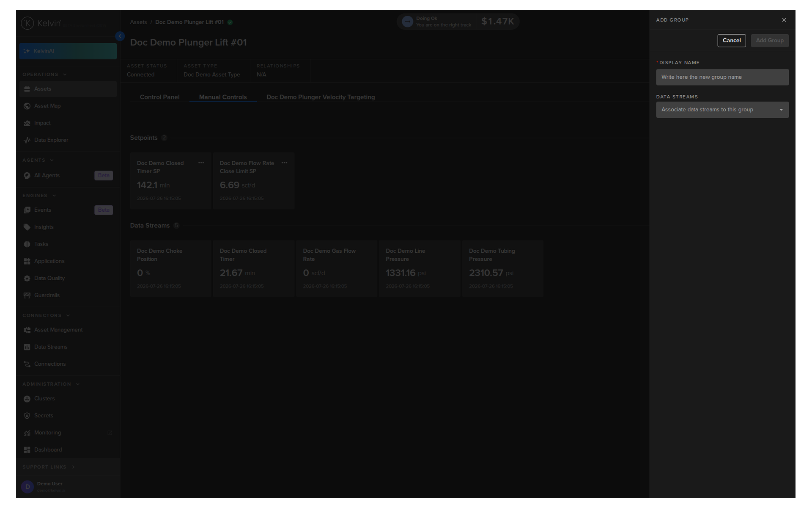Screen dimensions: 812x508
Task: Open options for Doc Demo Closed Timer SP
Action: [x=201, y=163]
